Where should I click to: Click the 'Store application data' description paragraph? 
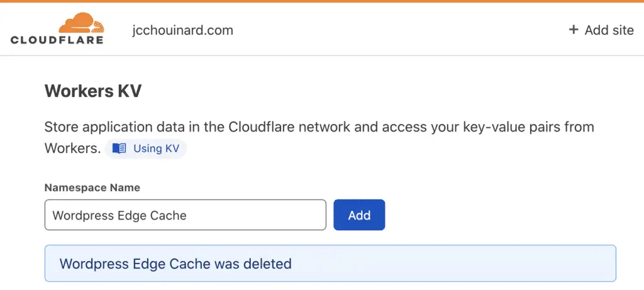point(319,138)
